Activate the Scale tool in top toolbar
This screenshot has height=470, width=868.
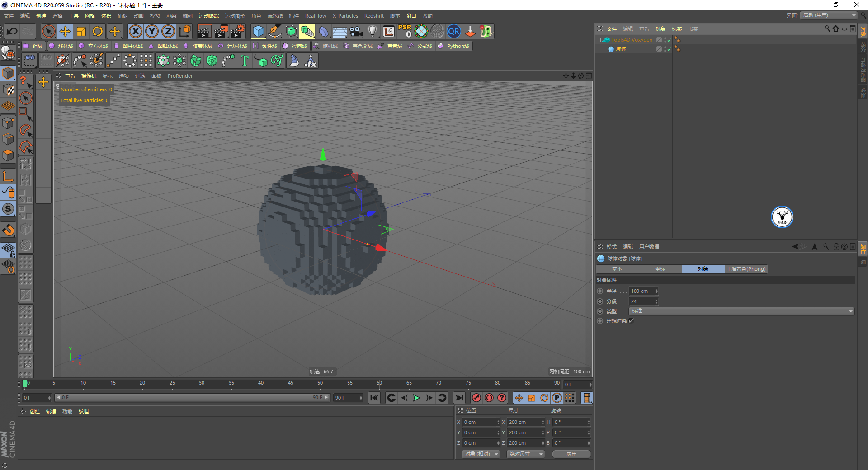81,31
